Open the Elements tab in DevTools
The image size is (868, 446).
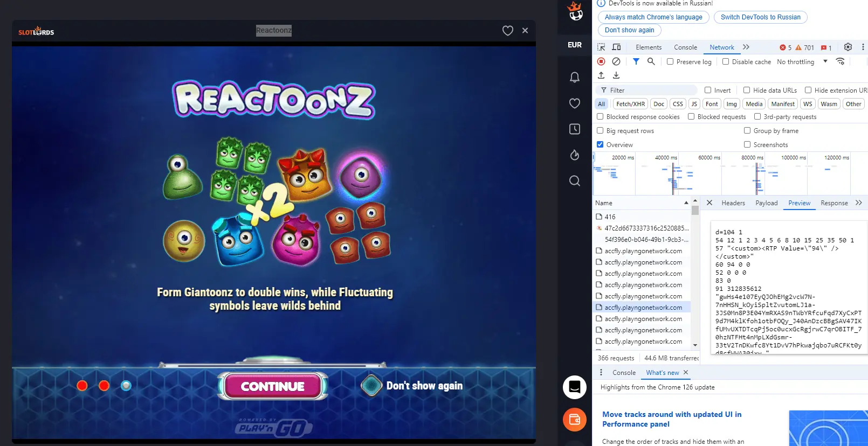[x=649, y=47]
